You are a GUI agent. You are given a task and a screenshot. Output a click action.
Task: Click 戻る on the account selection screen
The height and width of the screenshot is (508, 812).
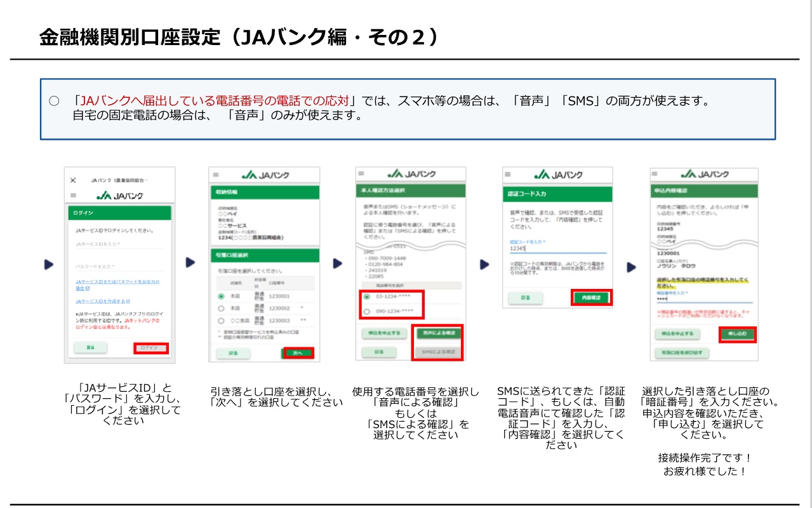[234, 352]
